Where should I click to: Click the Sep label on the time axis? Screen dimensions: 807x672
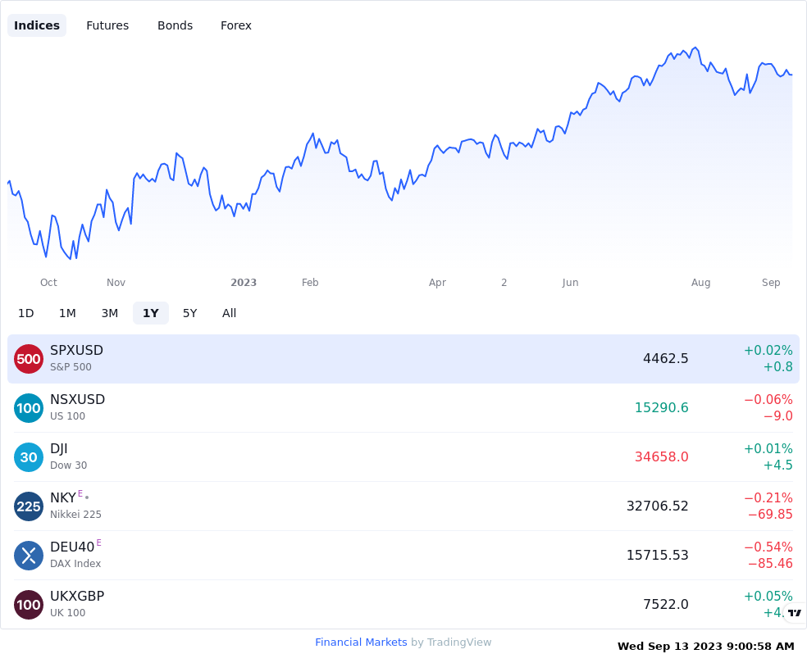coord(771,282)
